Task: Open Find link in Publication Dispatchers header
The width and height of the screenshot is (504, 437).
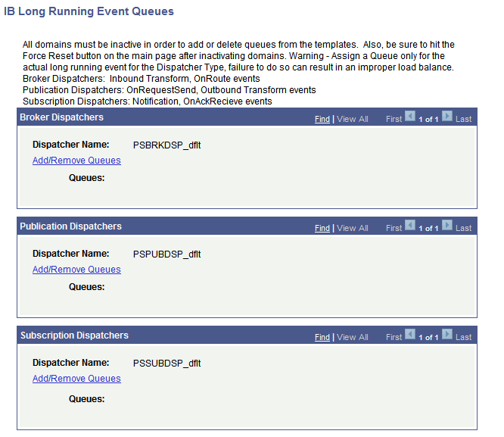Action: pos(322,228)
